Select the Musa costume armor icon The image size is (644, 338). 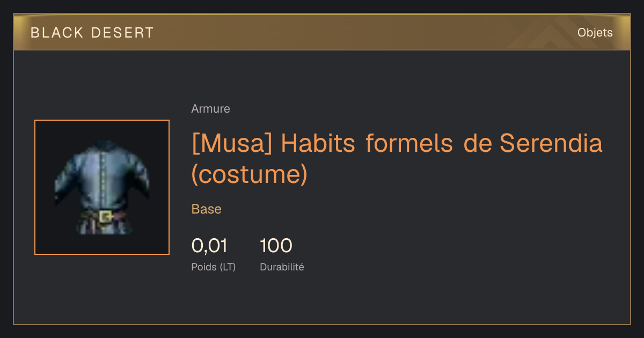102,187
